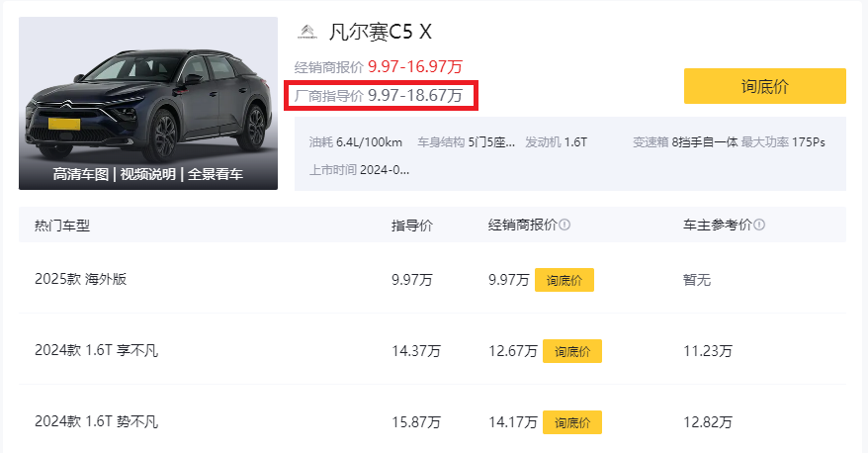Open the 全景看车 link

pos(216,174)
